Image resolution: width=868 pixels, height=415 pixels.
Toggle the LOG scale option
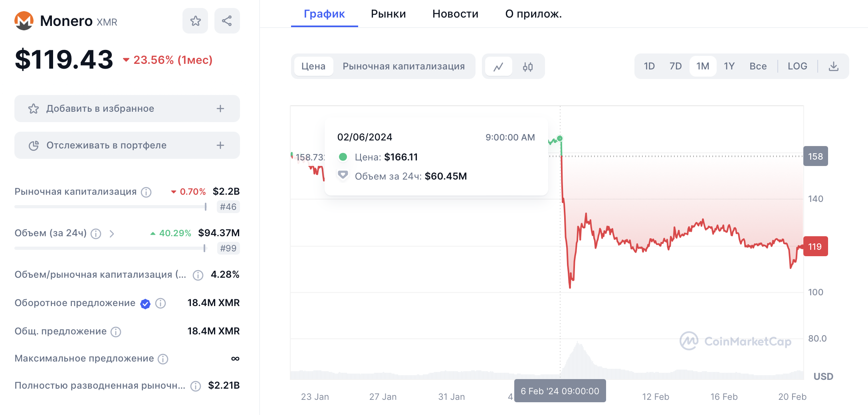click(797, 66)
